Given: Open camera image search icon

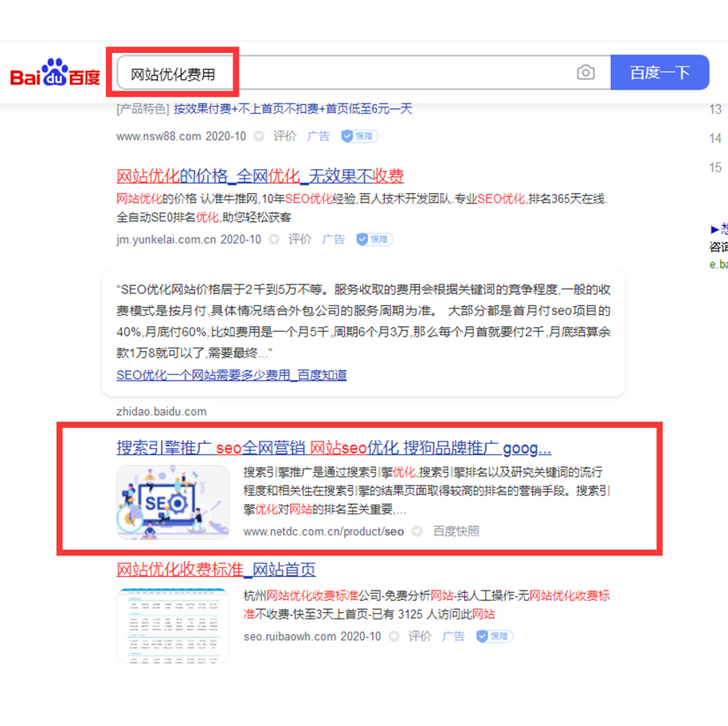Looking at the screenshot, I should coord(585,72).
